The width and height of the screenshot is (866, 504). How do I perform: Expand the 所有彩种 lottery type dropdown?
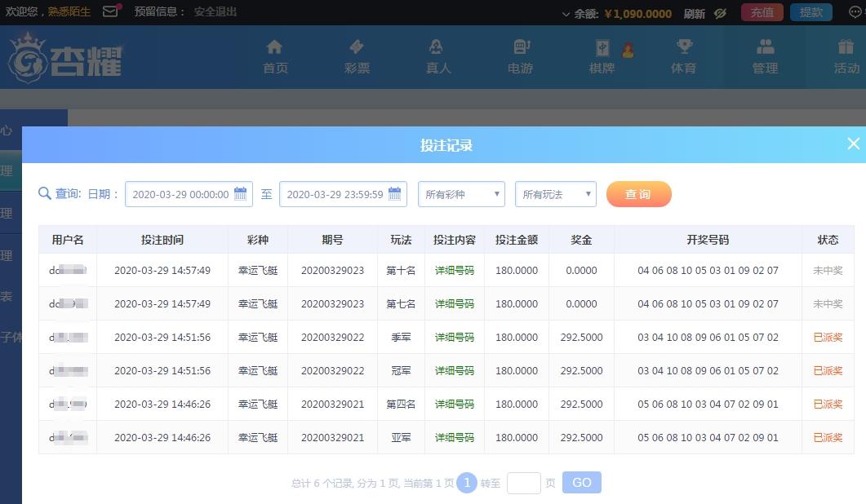tap(461, 194)
